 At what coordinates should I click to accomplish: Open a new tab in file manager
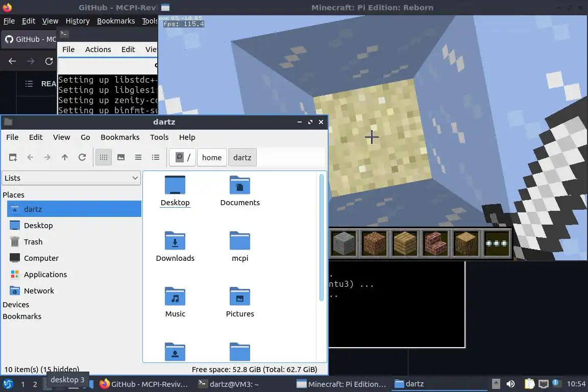[x=13, y=157]
